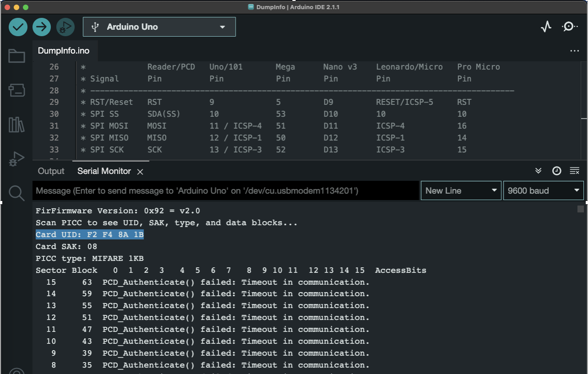The width and height of the screenshot is (588, 374).
Task: Click the 'PICC type: MIFARE 1KB' line
Action: pyautogui.click(x=90, y=259)
